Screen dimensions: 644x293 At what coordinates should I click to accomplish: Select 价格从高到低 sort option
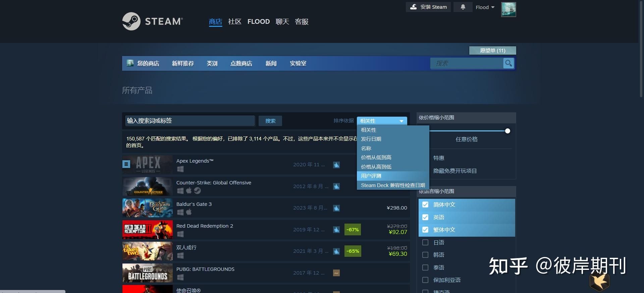(393, 167)
